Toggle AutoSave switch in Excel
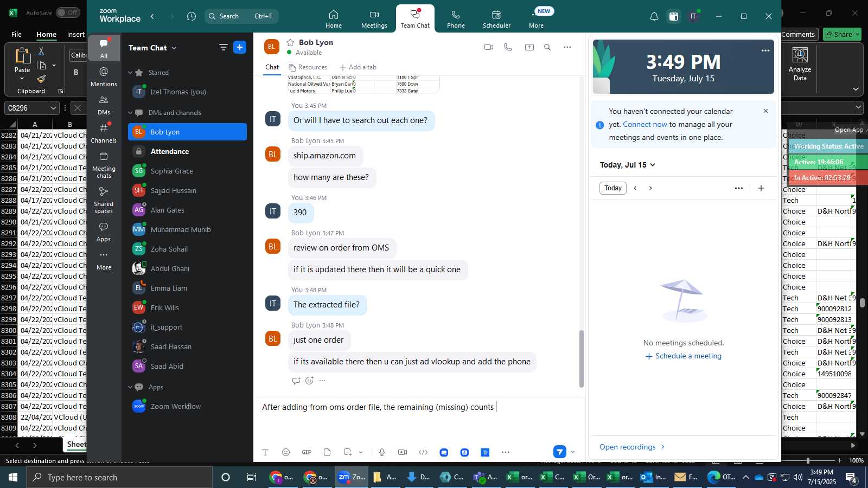Image resolution: width=868 pixels, height=488 pixels. point(68,12)
